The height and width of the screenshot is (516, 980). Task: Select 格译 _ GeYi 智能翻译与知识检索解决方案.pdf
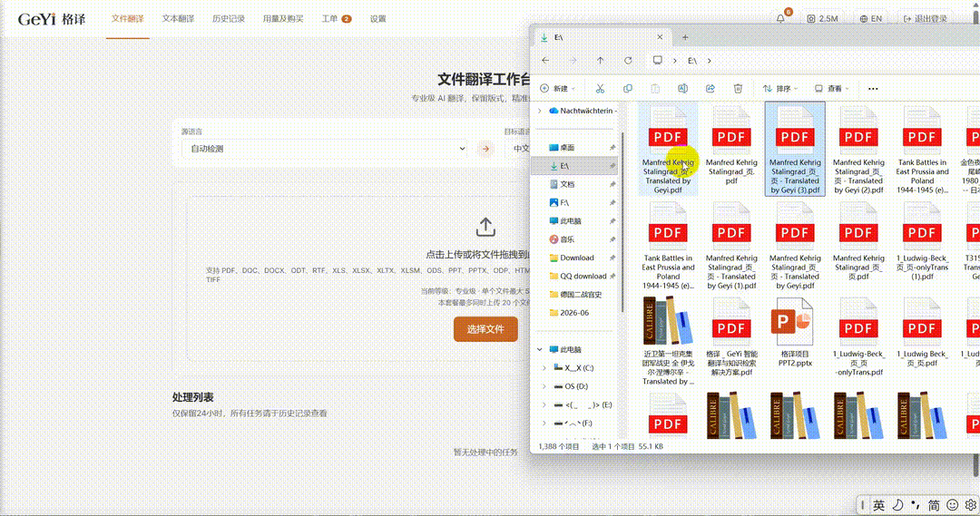click(731, 336)
